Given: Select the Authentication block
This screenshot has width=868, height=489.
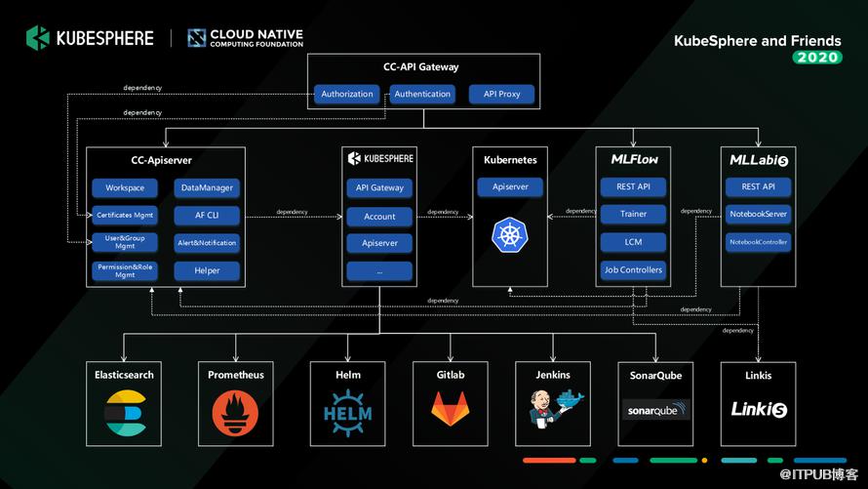Looking at the screenshot, I should (422, 94).
